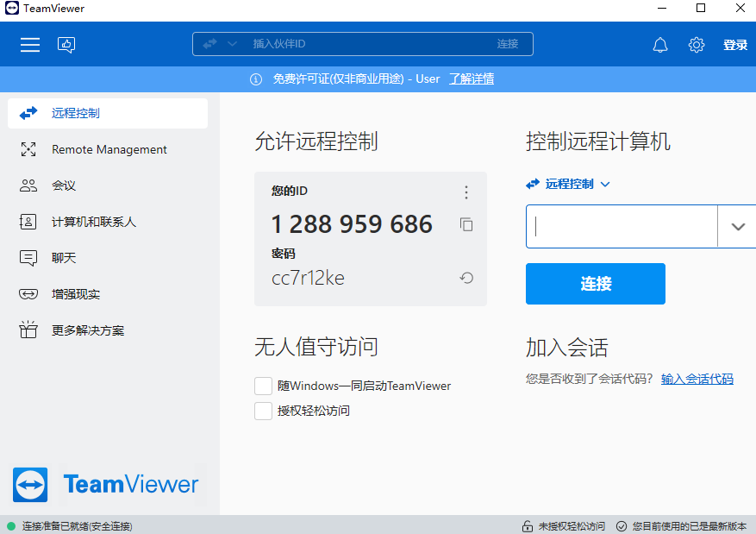Enable 授权轻松访问 checkbox
This screenshot has height=534, width=756.
tap(263, 411)
